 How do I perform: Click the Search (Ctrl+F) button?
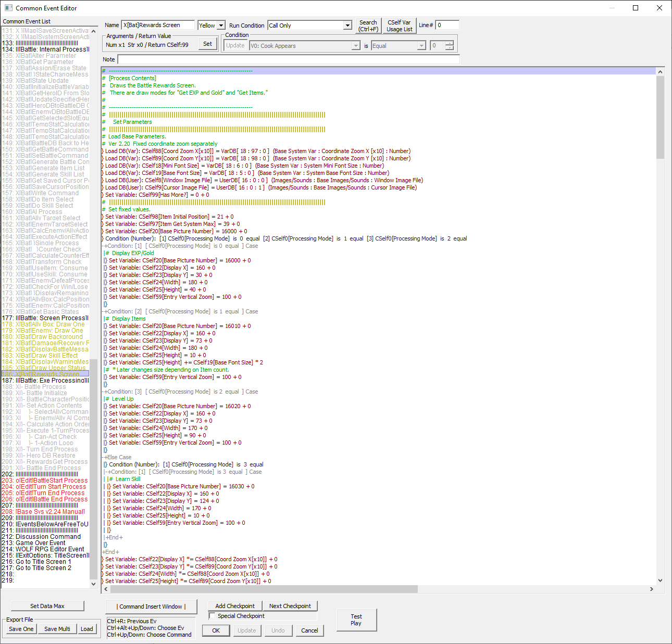368,26
